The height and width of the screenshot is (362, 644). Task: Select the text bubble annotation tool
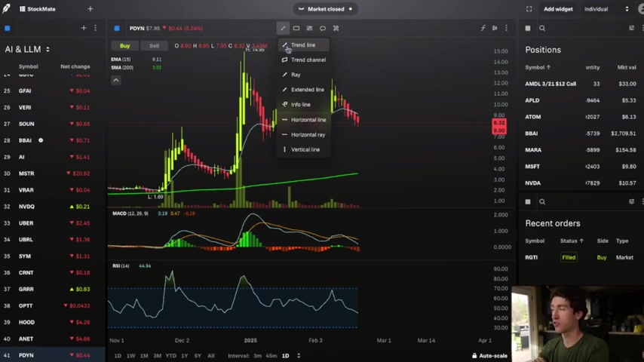tap(323, 29)
